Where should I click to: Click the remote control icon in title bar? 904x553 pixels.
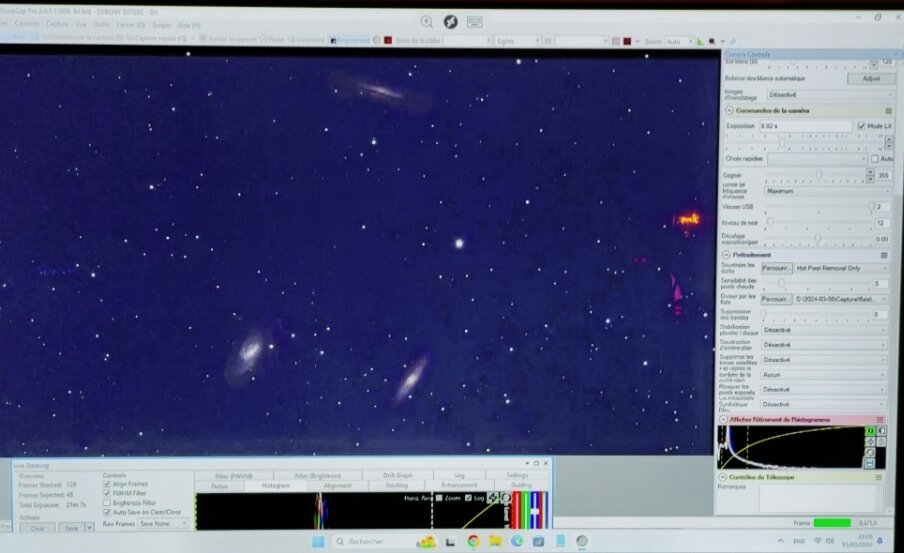pyautogui.click(x=450, y=22)
